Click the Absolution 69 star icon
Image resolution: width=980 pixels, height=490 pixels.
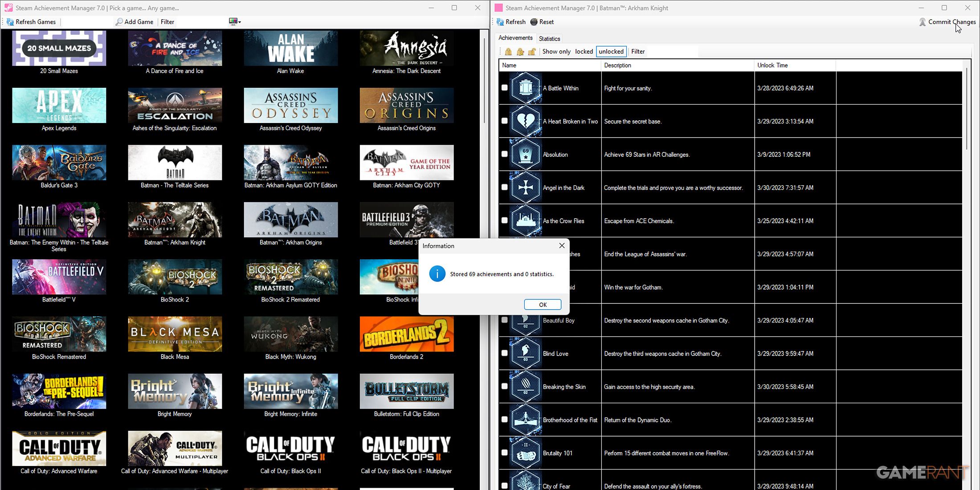(x=526, y=154)
